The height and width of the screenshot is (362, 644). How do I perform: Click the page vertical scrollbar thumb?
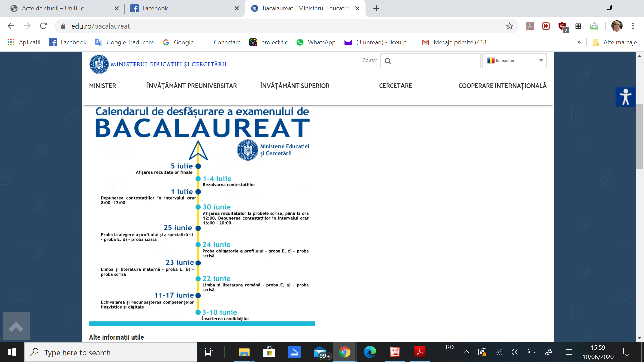640,136
